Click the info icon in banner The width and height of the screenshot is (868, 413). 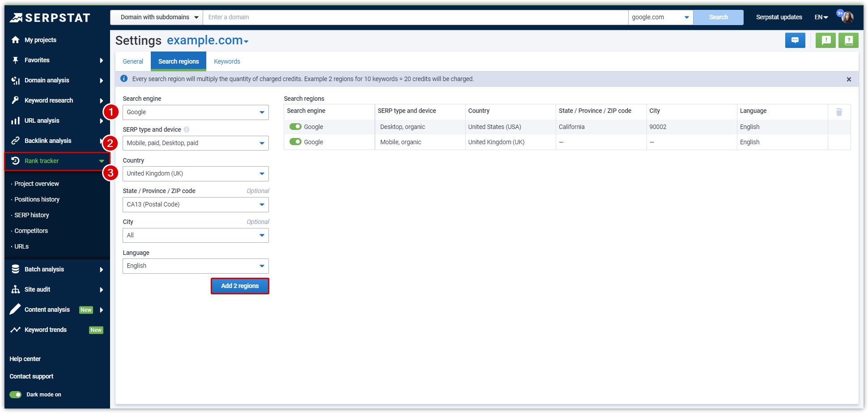click(x=124, y=78)
